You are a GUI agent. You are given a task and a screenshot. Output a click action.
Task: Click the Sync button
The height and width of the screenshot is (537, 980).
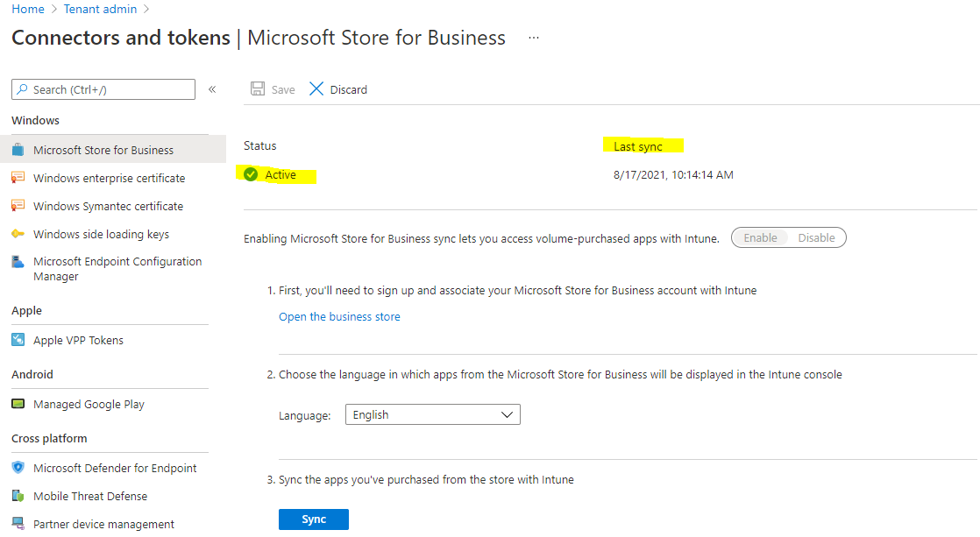(313, 519)
